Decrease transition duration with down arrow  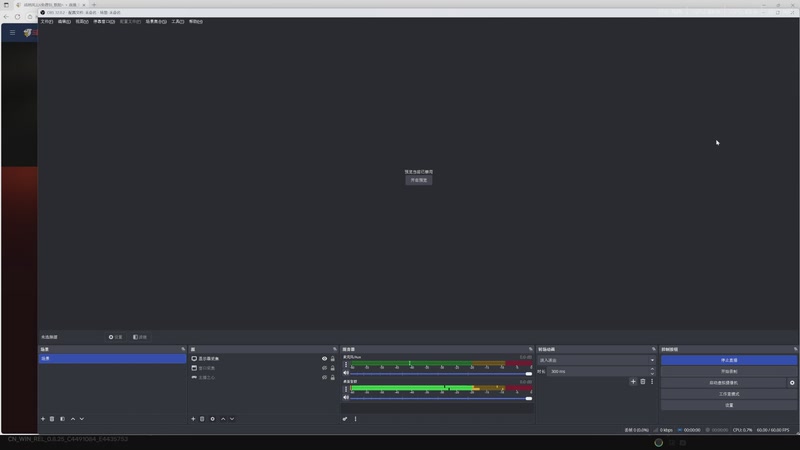[652, 373]
